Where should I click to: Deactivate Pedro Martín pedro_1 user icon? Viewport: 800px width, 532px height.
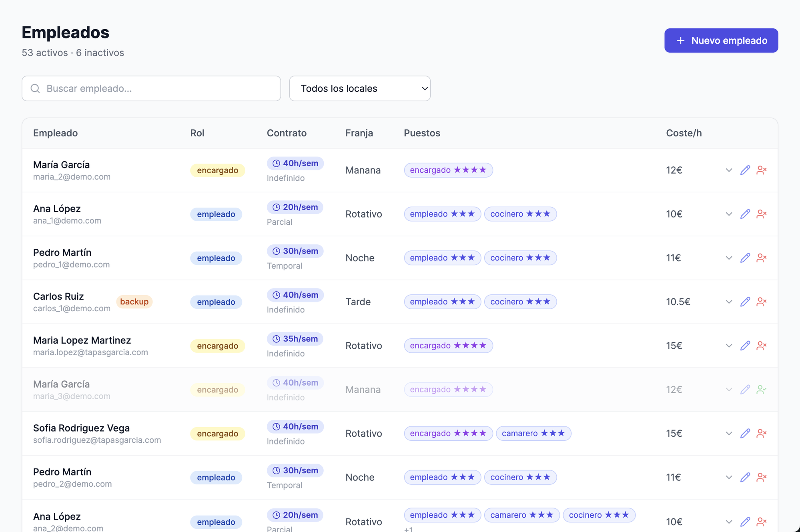tap(761, 258)
